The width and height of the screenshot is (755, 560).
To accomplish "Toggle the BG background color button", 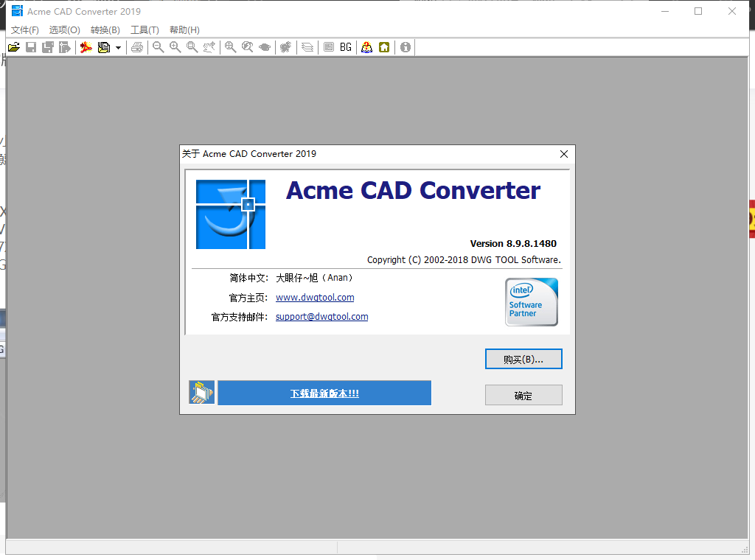I will 346,47.
